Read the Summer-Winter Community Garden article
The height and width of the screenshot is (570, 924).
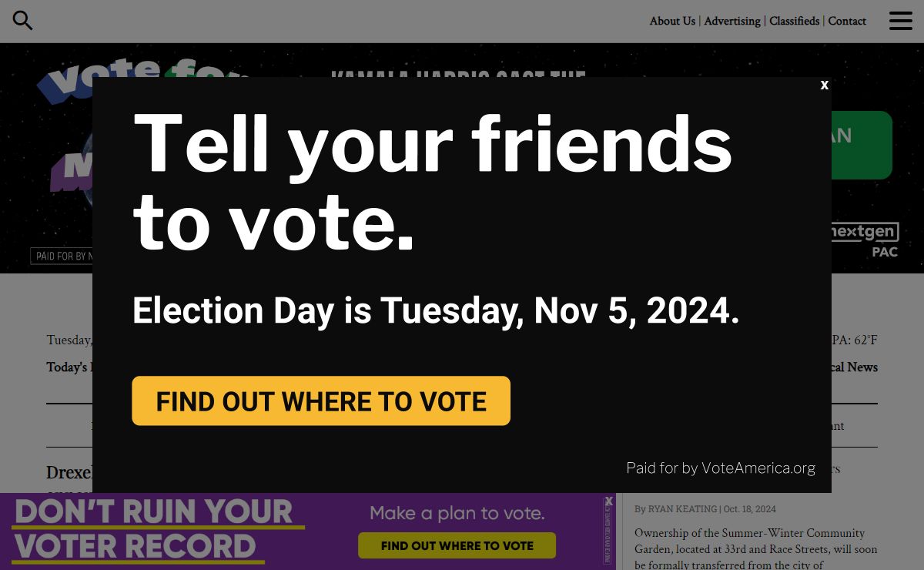[755, 549]
